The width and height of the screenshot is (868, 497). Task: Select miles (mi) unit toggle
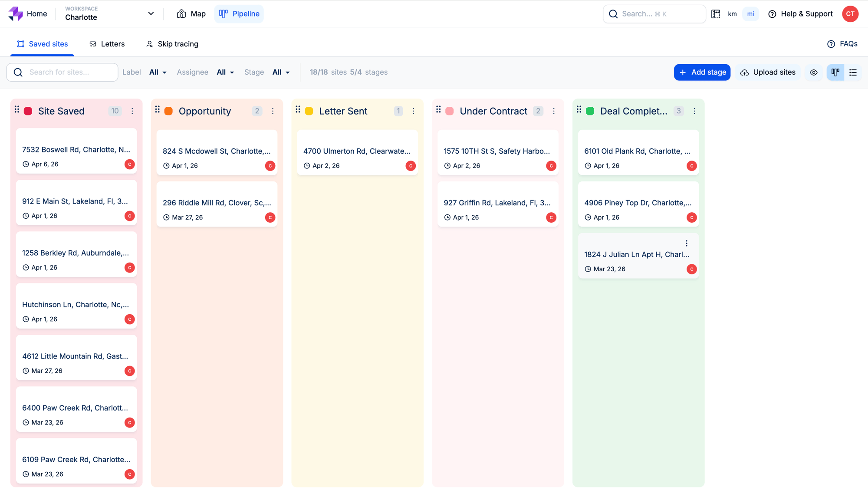coord(750,14)
